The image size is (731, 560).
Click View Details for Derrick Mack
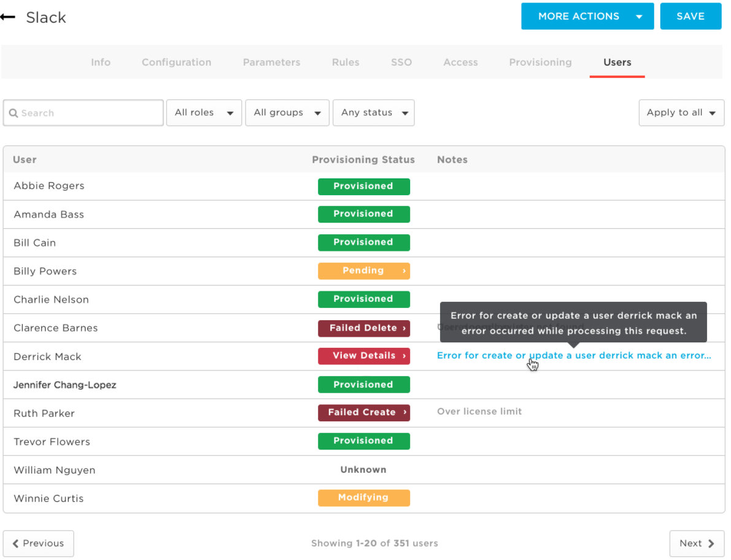point(363,356)
